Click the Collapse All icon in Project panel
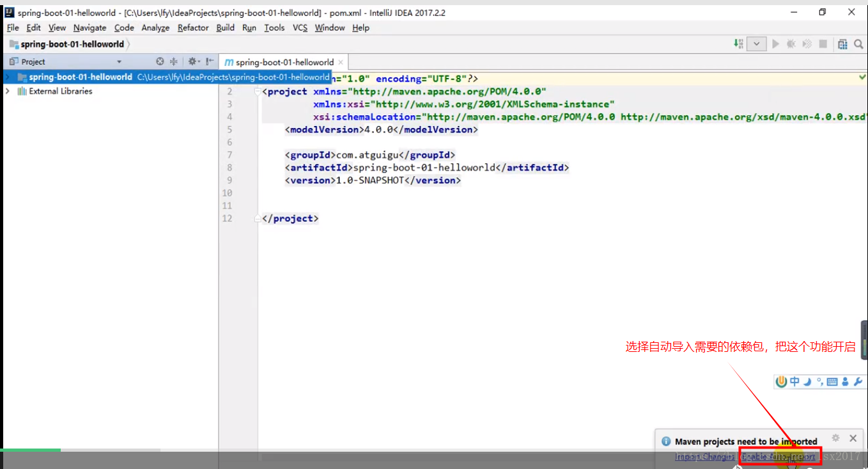 pyautogui.click(x=173, y=61)
